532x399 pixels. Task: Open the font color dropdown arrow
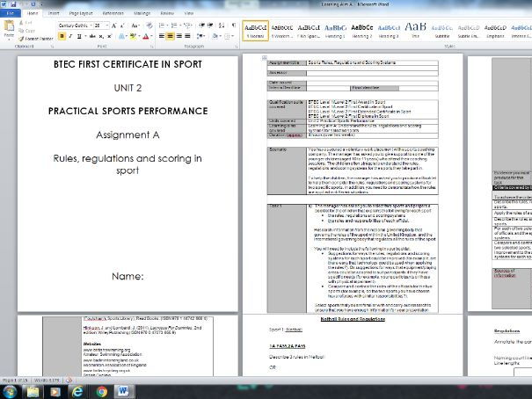click(151, 36)
